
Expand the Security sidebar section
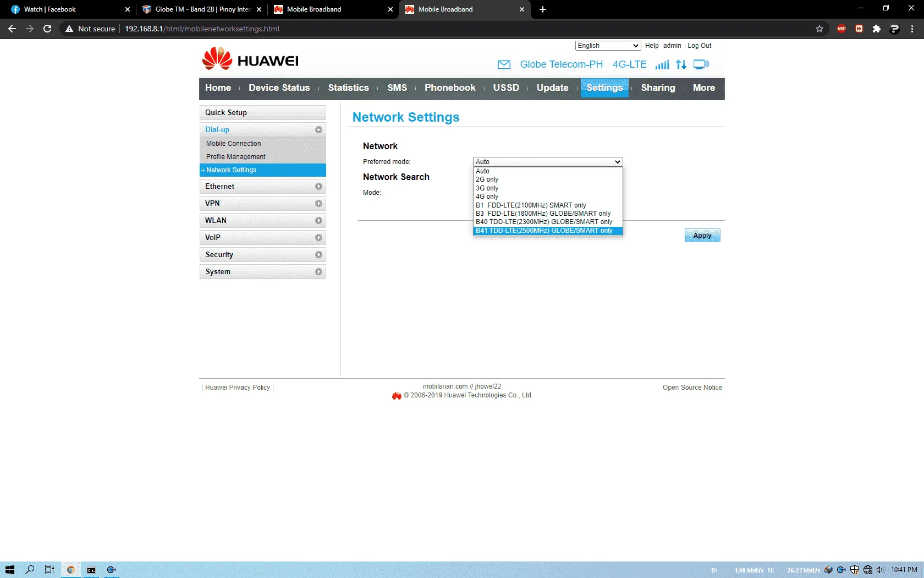tap(263, 255)
